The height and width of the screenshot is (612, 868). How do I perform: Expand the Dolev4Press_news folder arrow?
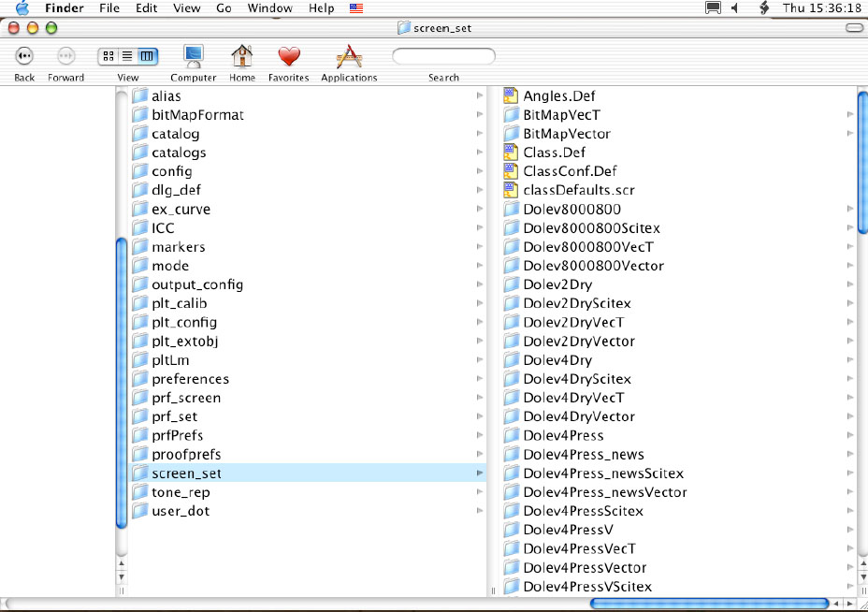tap(849, 454)
